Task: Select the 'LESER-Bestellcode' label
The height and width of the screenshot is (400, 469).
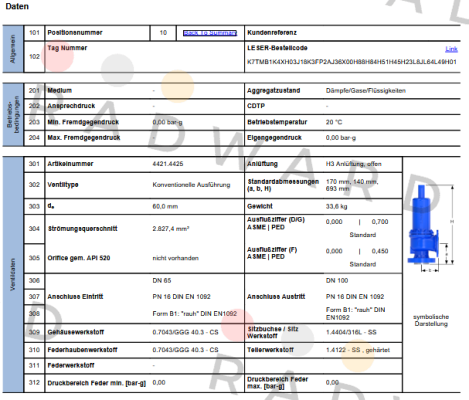Action: (x=277, y=48)
